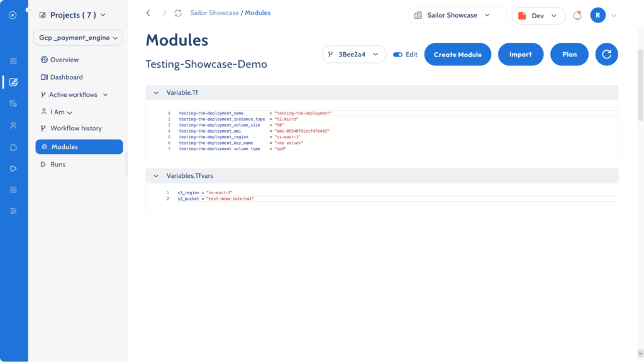Viewport: 644px width, 362px height.
Task: Click the s3_region "us-east-1" line
Action: [x=205, y=192]
